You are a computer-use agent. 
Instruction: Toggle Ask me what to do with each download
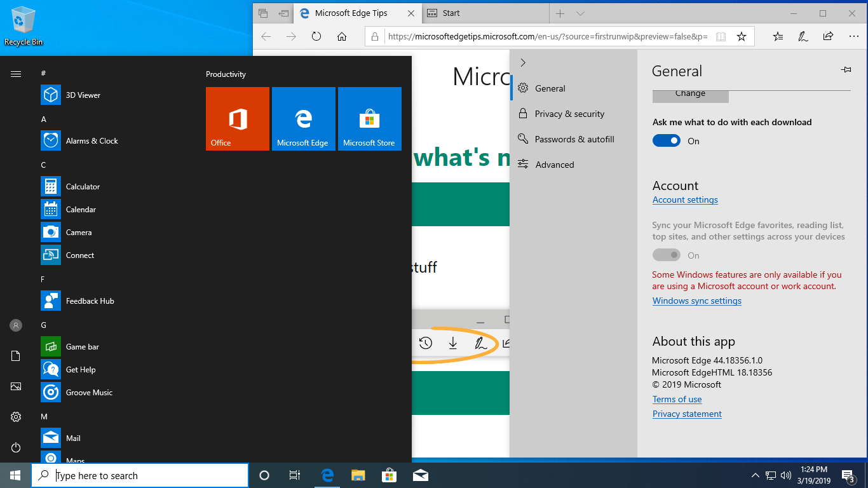tap(667, 141)
